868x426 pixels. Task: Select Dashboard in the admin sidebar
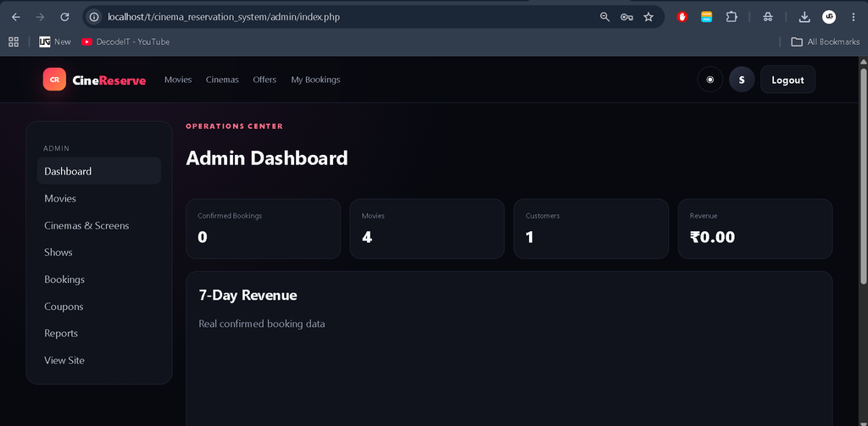point(99,171)
